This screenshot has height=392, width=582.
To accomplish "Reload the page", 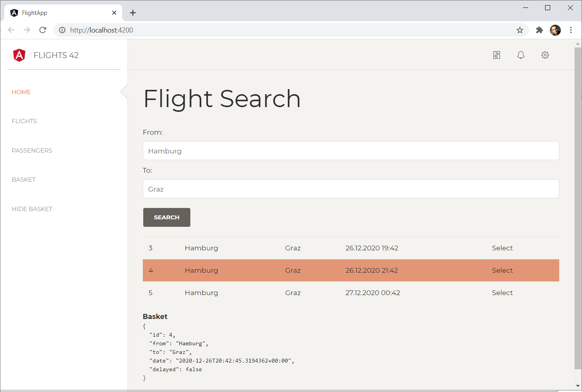I will 43,30.
